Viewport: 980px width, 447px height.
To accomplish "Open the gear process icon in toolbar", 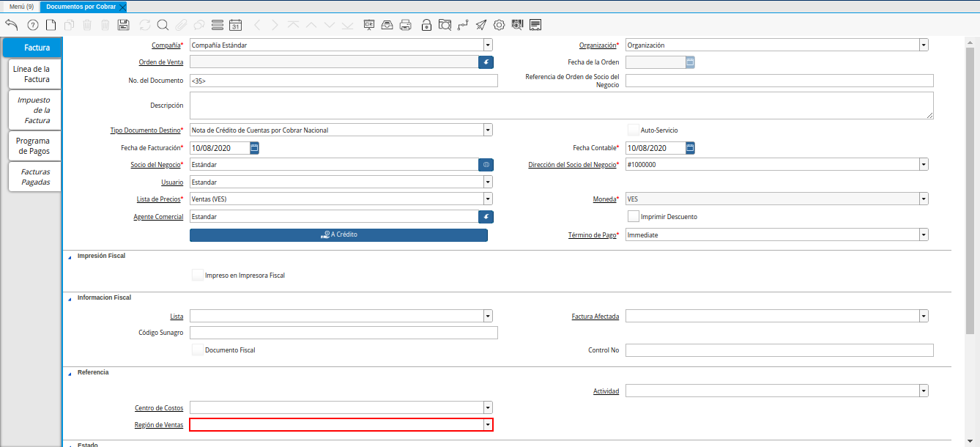I will coord(499,25).
